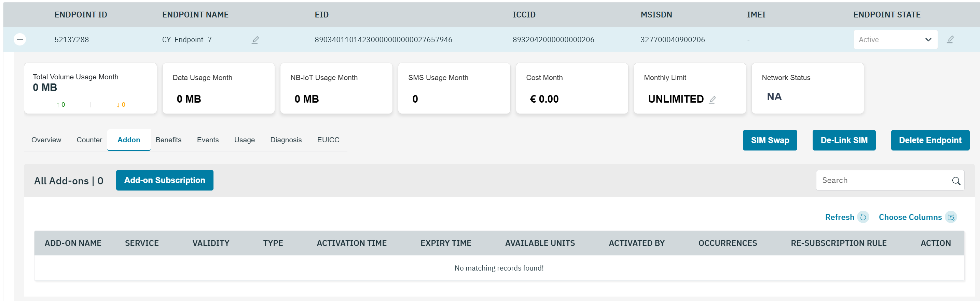Go to the Events tab
This screenshot has height=301, width=980.
click(208, 140)
